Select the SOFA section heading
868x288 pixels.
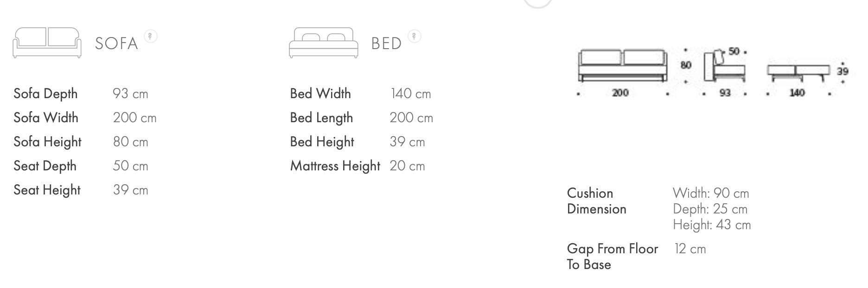116,44
